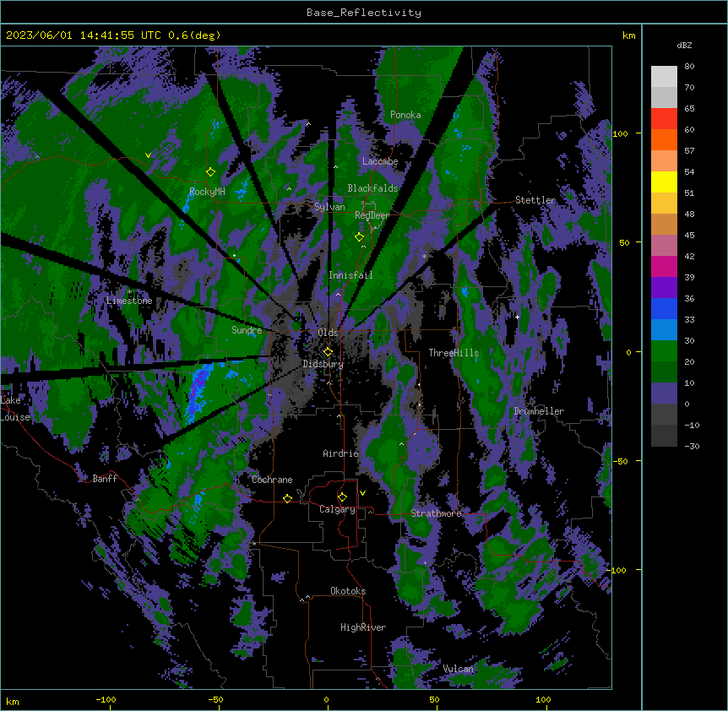The image size is (728, 711).
Task: Click the yellow V marker northeast of Calgary
Action: coord(362,493)
